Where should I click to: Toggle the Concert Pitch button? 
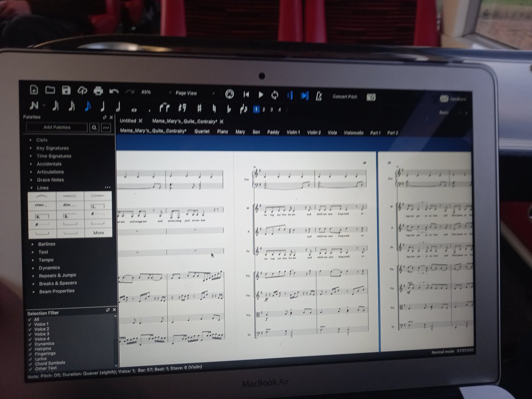click(345, 97)
